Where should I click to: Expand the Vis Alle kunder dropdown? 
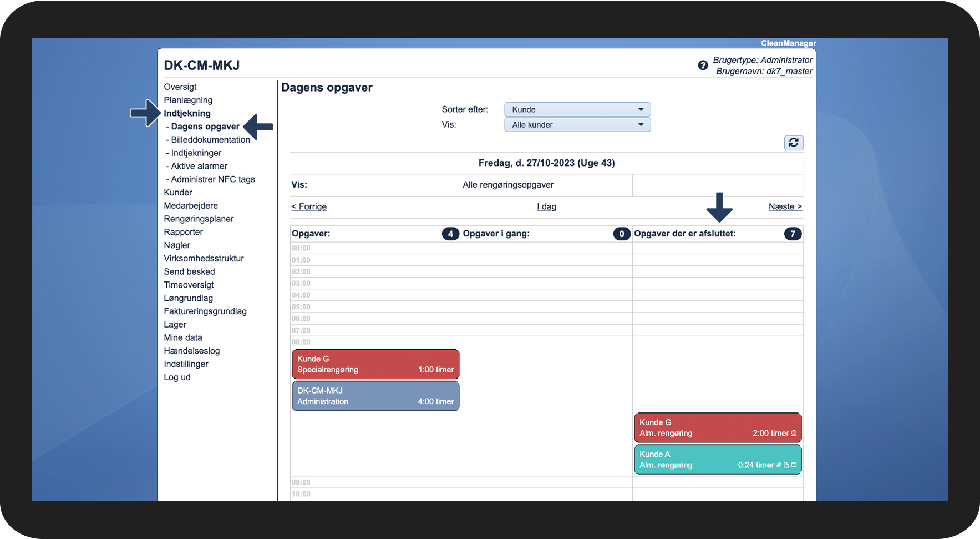point(577,125)
